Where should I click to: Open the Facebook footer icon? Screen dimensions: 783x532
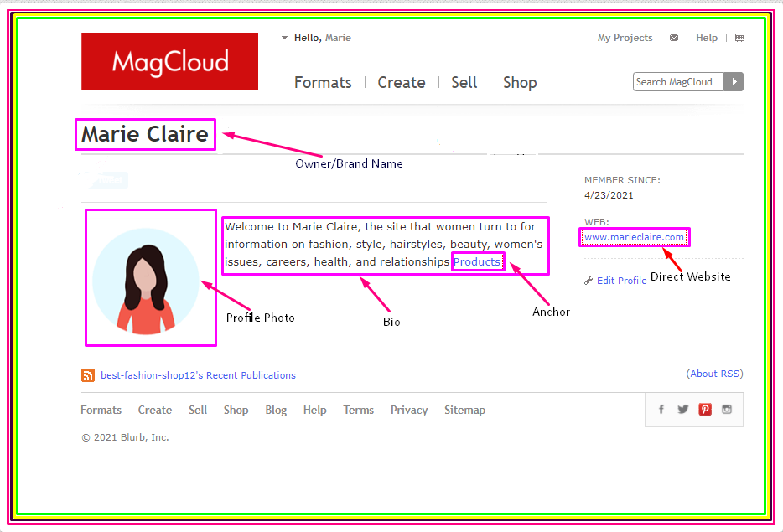[661, 410]
